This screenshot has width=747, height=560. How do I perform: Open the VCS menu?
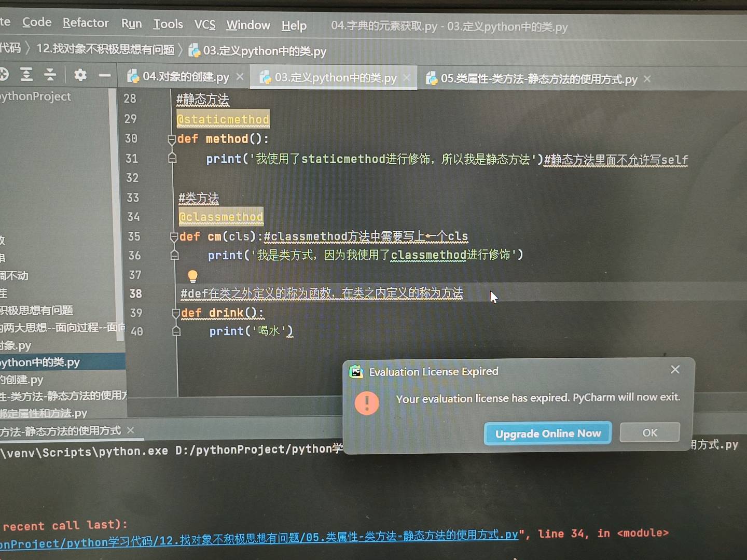click(205, 25)
